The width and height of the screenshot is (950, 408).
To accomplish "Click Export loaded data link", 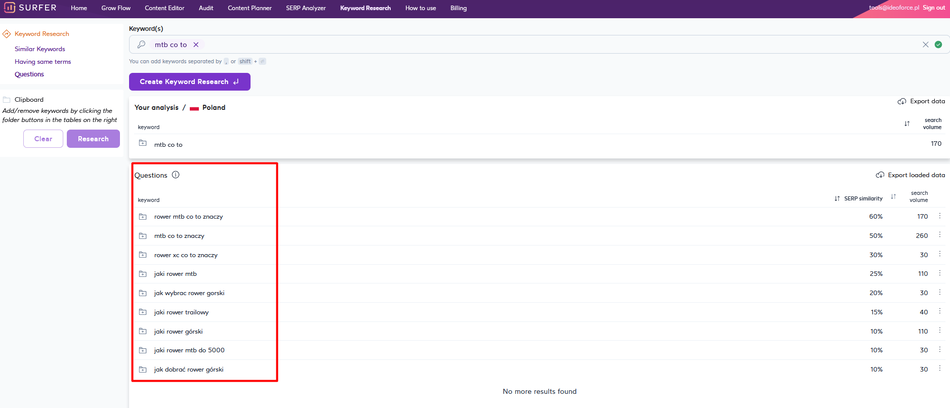I will [910, 175].
